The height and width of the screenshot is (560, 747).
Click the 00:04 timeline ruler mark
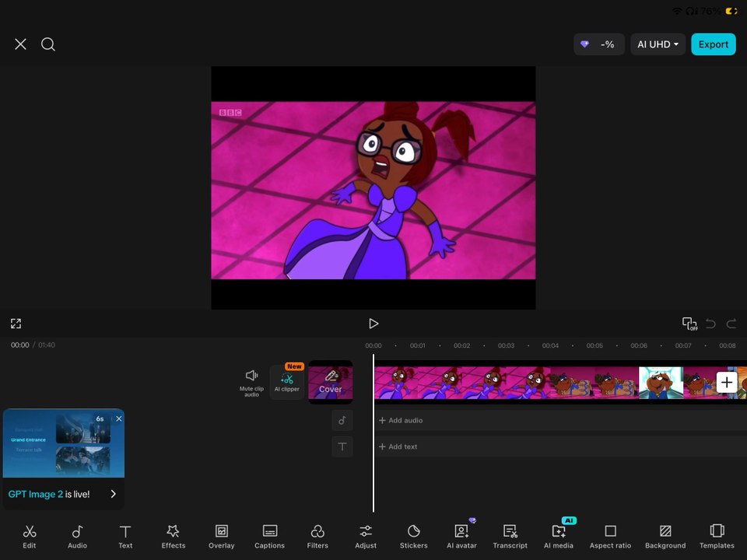[550, 345]
